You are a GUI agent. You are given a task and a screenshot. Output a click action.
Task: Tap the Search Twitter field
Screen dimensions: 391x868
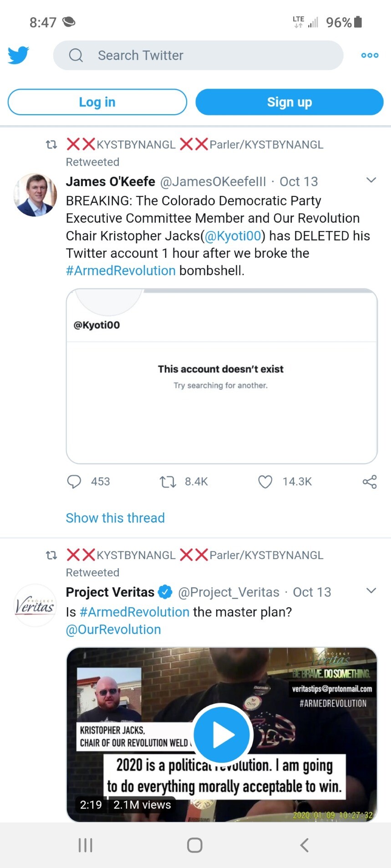click(x=198, y=56)
